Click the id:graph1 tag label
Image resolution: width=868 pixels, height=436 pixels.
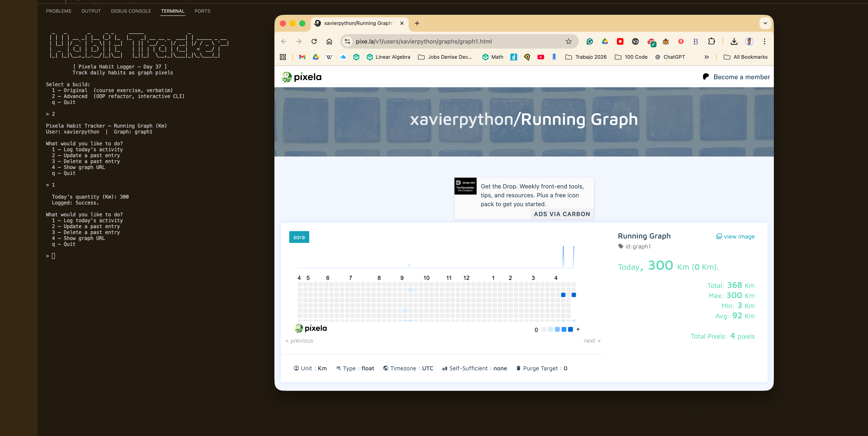click(x=635, y=246)
